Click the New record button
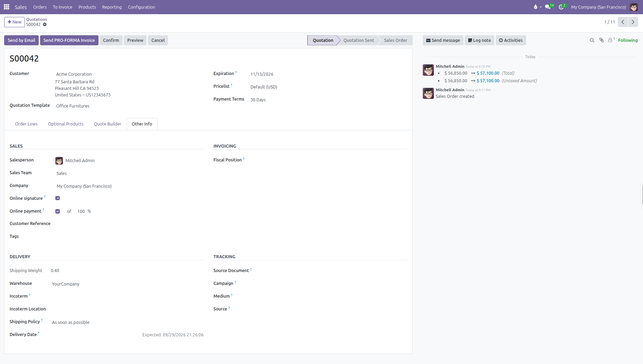The image size is (643, 364). tap(15, 22)
